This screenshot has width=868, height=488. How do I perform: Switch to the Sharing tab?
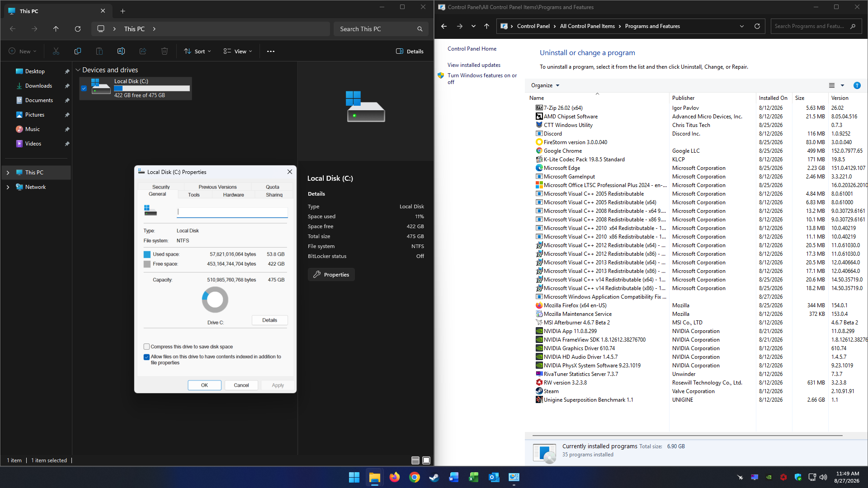274,195
